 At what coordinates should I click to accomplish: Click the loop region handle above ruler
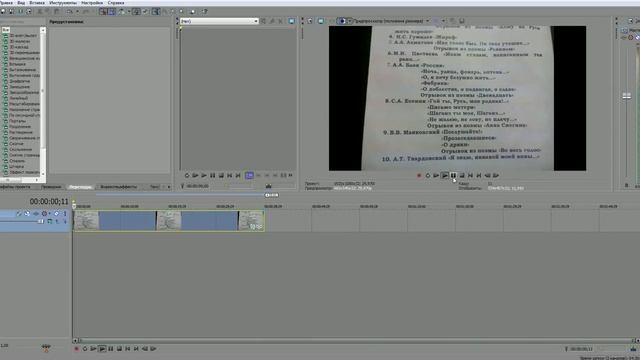(x=272, y=195)
